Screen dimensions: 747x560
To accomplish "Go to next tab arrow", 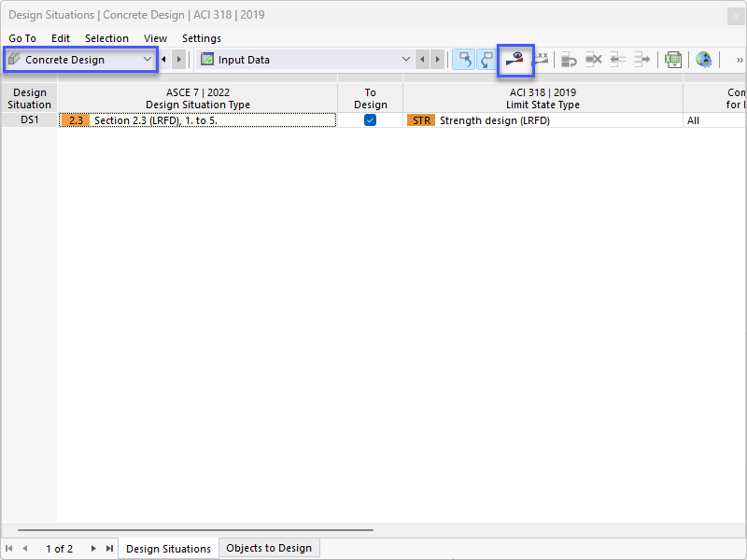I will 93,549.
